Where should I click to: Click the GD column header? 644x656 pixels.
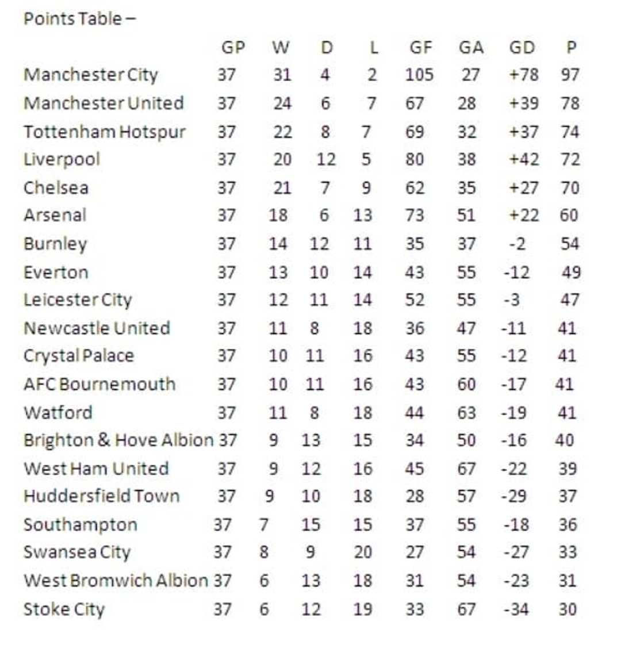(522, 47)
